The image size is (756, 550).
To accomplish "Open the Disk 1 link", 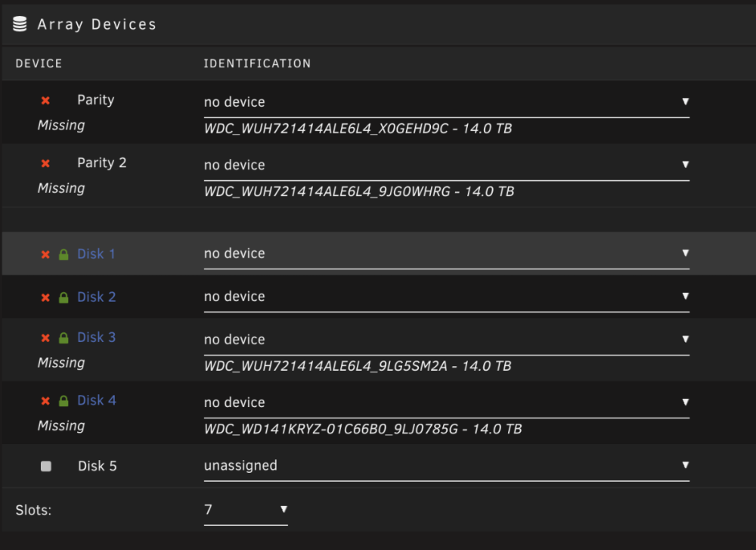I will tap(96, 253).
